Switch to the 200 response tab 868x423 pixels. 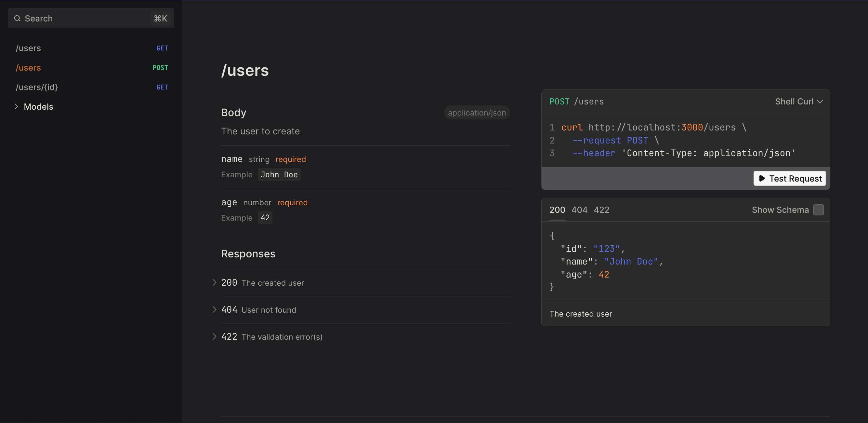tap(557, 210)
